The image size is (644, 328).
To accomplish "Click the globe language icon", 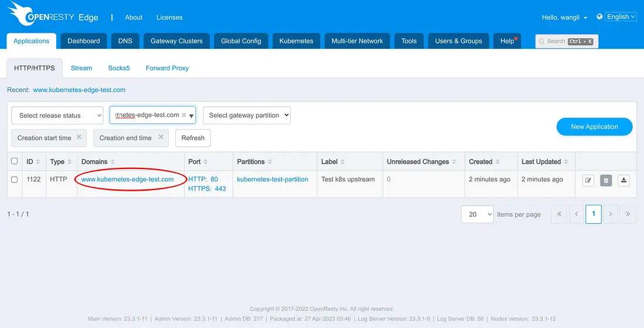I will (599, 16).
